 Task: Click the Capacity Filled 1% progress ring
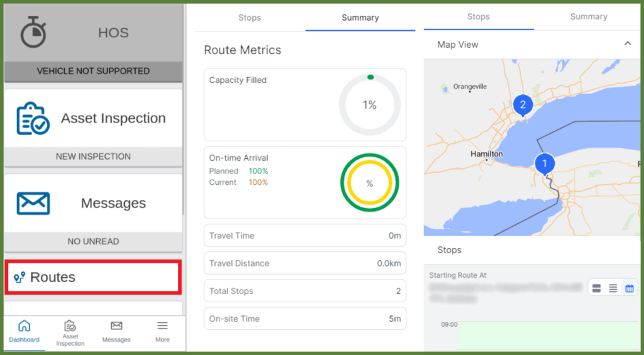369,105
